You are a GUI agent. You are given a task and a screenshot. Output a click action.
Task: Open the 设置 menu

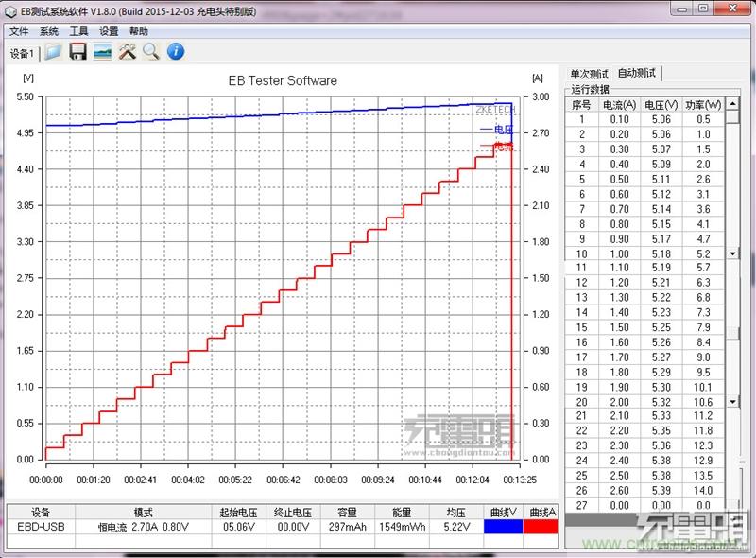tap(107, 31)
